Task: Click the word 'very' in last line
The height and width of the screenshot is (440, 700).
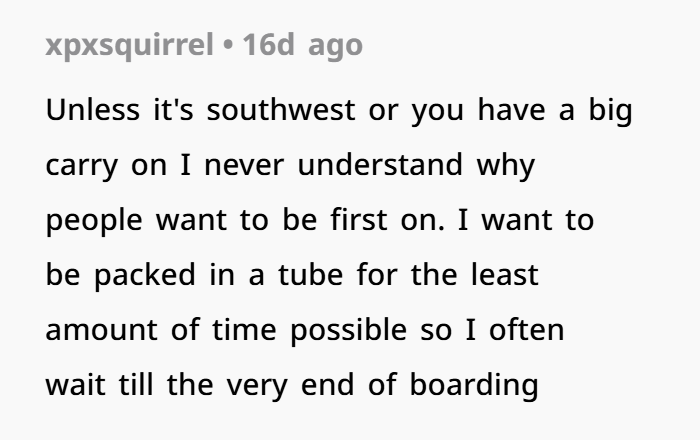Action: (257, 387)
